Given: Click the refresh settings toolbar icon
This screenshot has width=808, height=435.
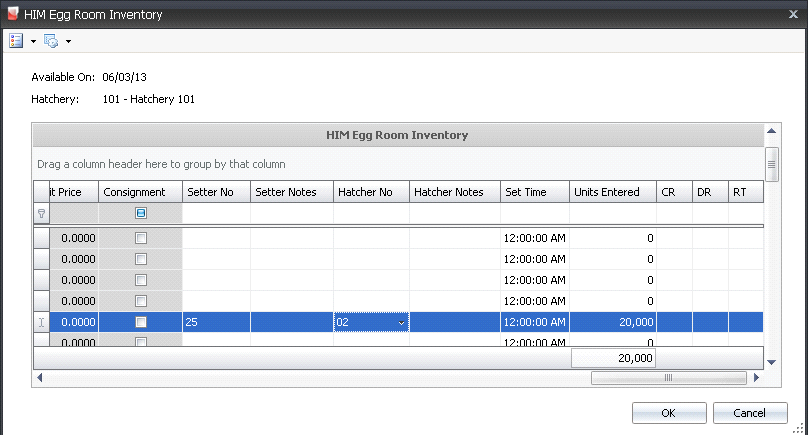Looking at the screenshot, I should tap(52, 41).
